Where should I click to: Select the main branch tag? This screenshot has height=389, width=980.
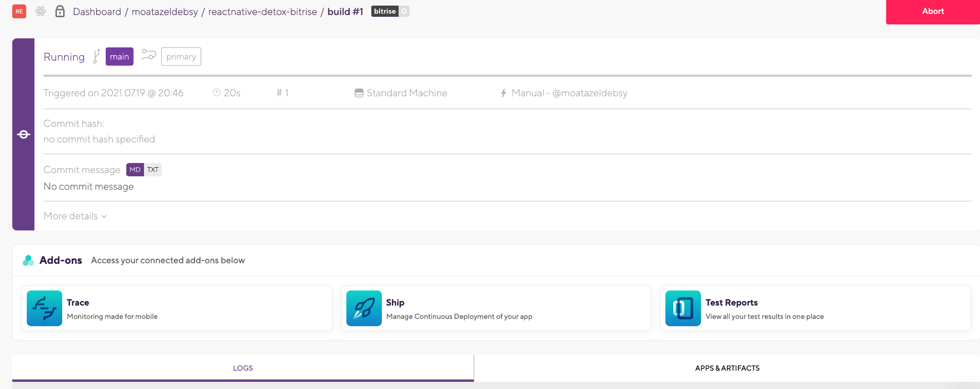point(120,57)
